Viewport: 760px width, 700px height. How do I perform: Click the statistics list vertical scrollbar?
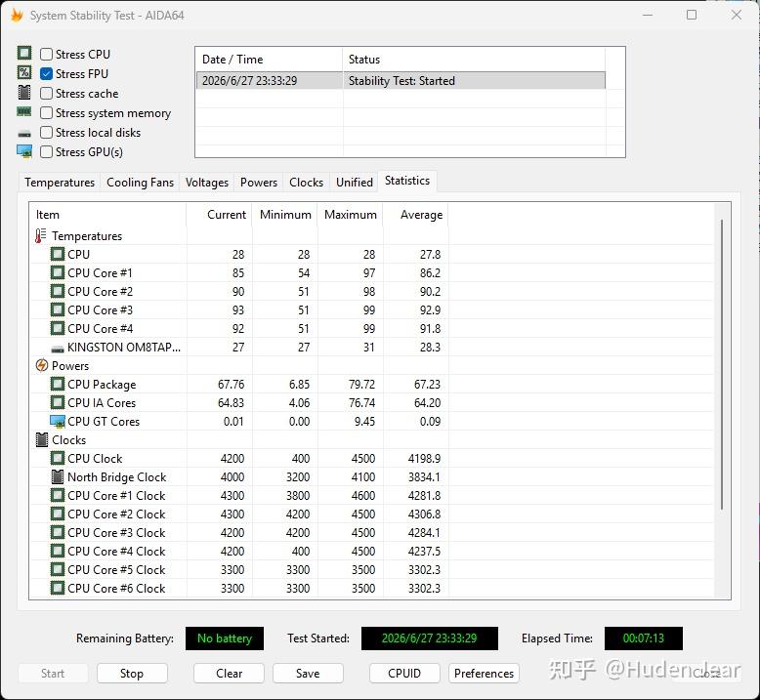(722, 364)
